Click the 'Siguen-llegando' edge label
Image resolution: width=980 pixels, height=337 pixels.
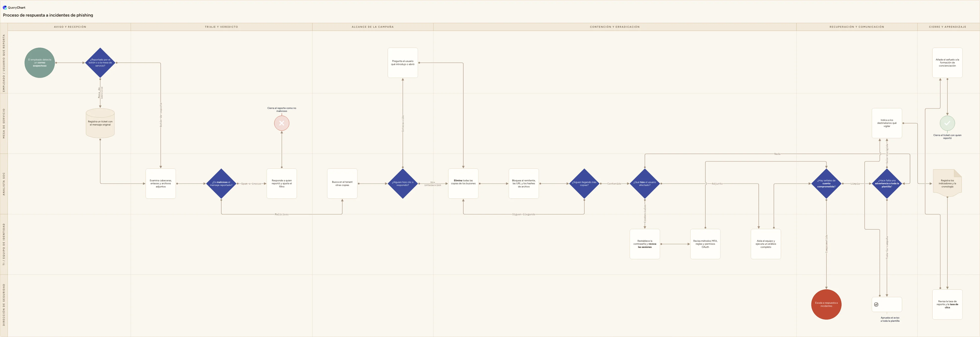pos(523,214)
